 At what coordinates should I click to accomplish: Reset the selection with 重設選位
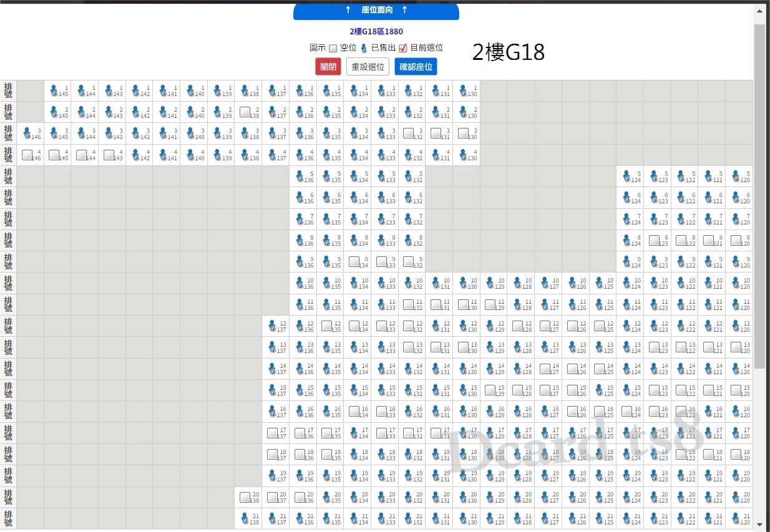[x=368, y=67]
